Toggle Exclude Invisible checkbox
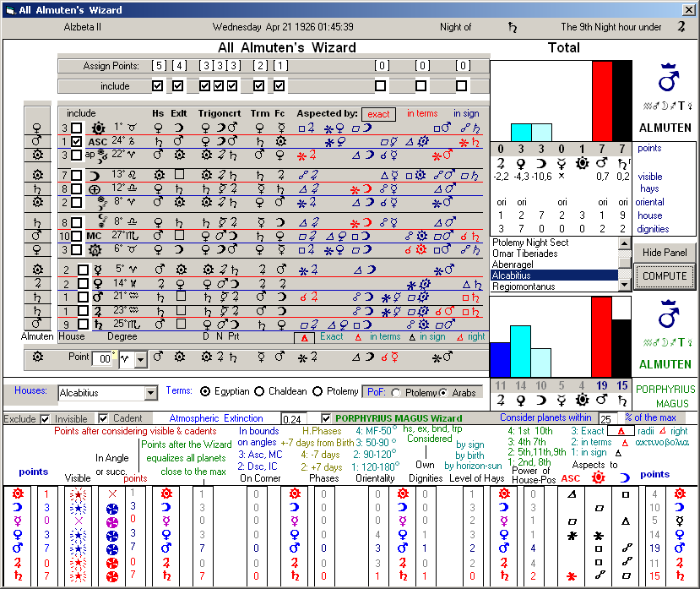The width and height of the screenshot is (700, 589). pos(45,419)
